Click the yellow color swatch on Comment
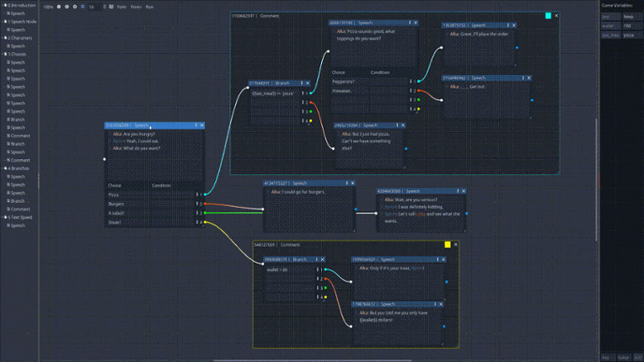The width and height of the screenshot is (644, 362). pos(447,245)
